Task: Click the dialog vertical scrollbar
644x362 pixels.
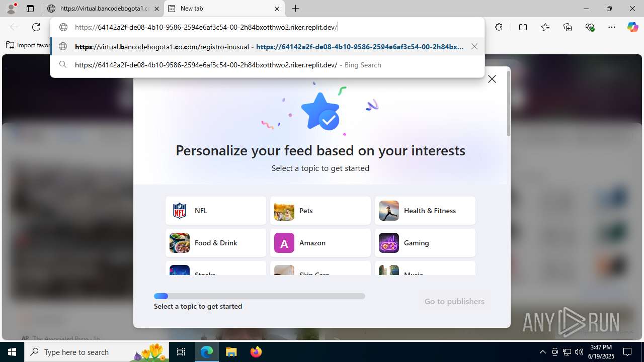Action: [509, 104]
